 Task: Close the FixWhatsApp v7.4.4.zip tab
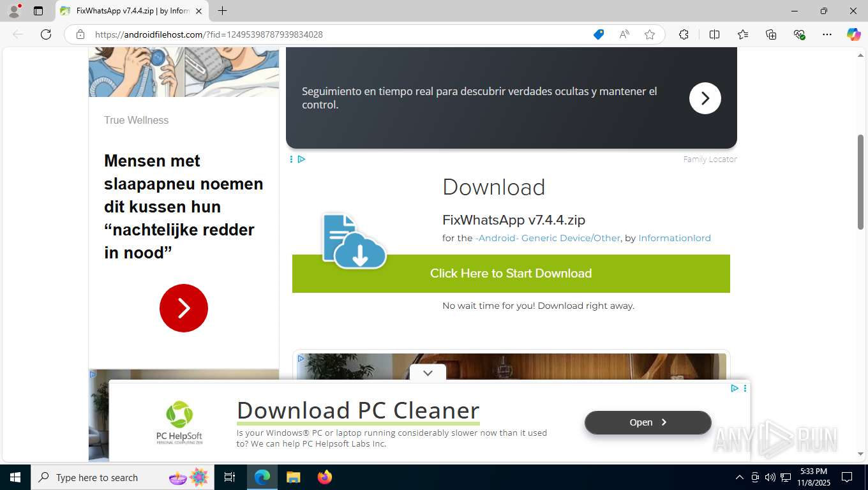point(198,11)
